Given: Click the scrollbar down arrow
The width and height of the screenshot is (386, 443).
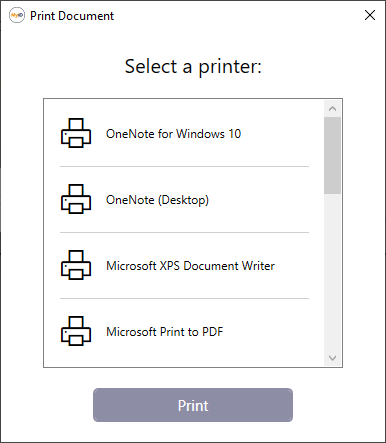Looking at the screenshot, I should pos(332,358).
